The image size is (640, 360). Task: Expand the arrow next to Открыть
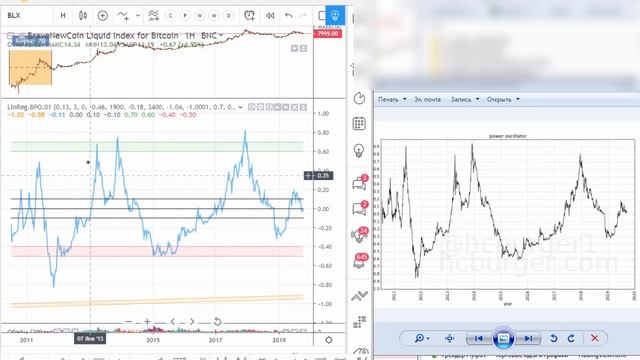(x=518, y=99)
